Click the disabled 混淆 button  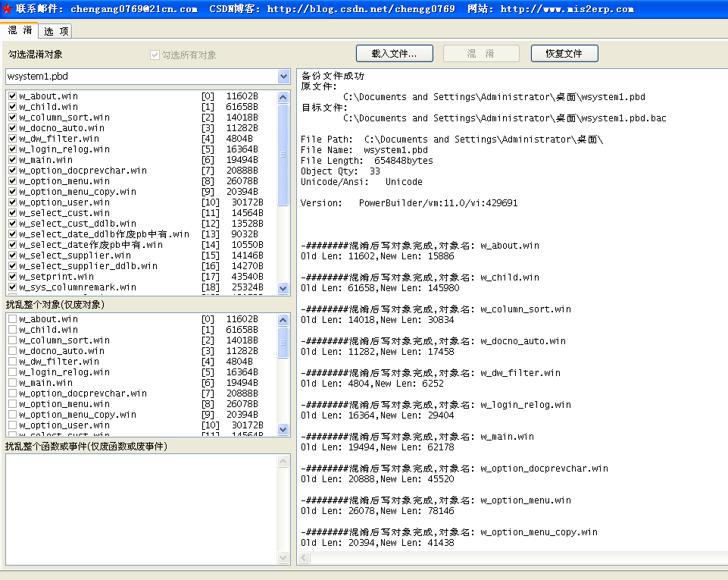tap(481, 53)
